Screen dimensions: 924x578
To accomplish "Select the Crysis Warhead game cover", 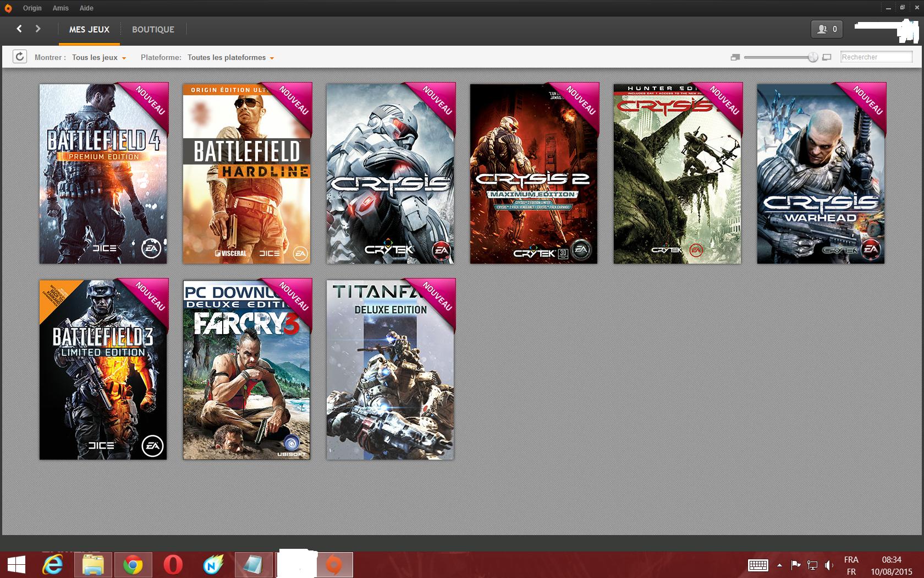I will [x=821, y=173].
